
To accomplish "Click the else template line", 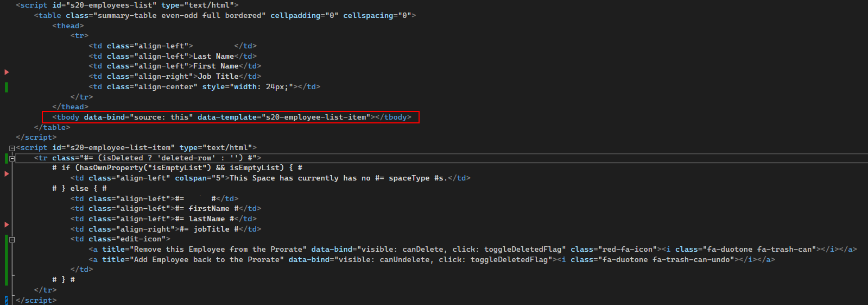I will point(79,189).
